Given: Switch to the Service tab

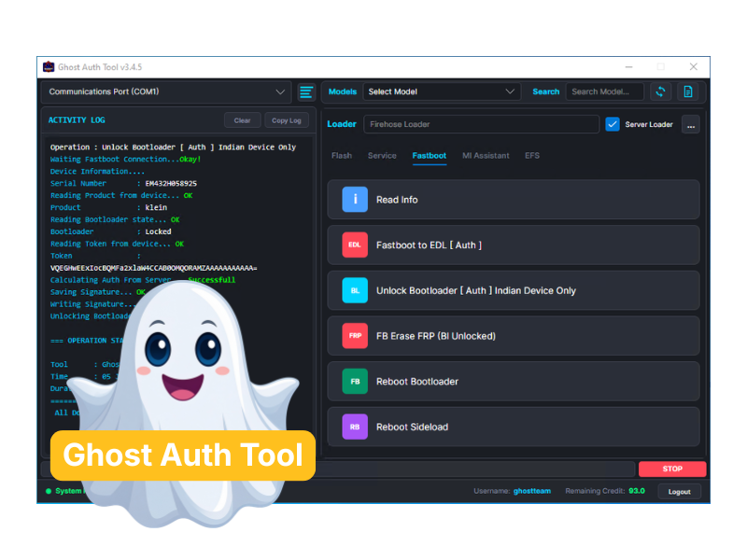Looking at the screenshot, I should pyautogui.click(x=382, y=156).
